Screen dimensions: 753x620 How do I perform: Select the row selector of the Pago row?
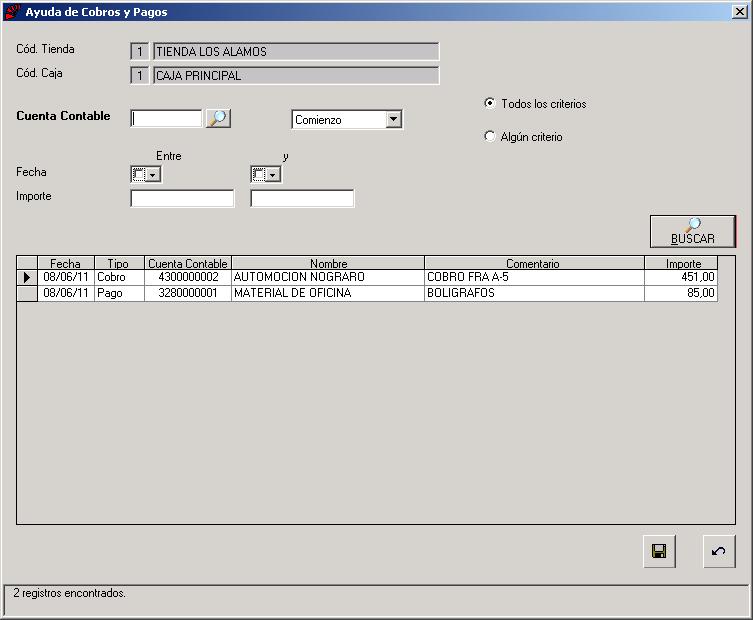point(27,293)
